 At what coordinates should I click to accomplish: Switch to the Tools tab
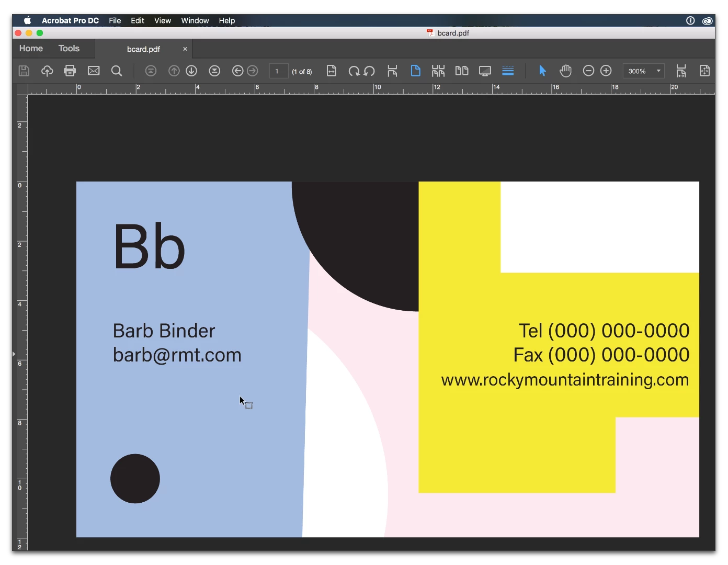(x=69, y=49)
